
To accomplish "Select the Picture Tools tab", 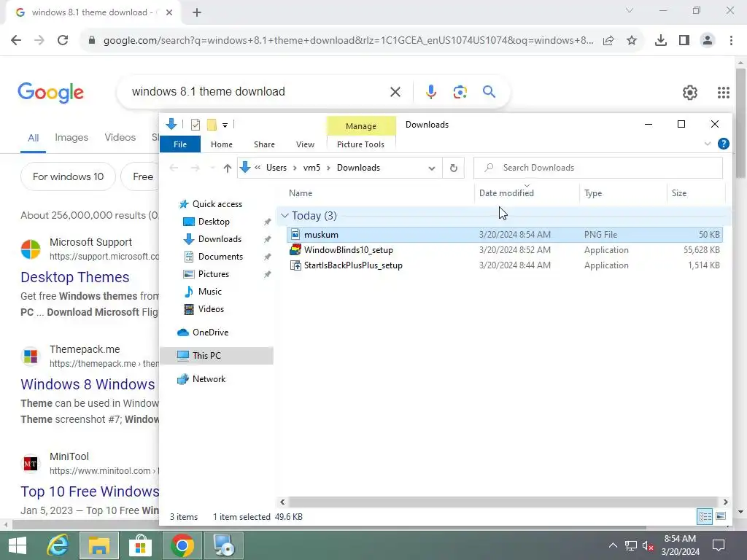I will 360,144.
